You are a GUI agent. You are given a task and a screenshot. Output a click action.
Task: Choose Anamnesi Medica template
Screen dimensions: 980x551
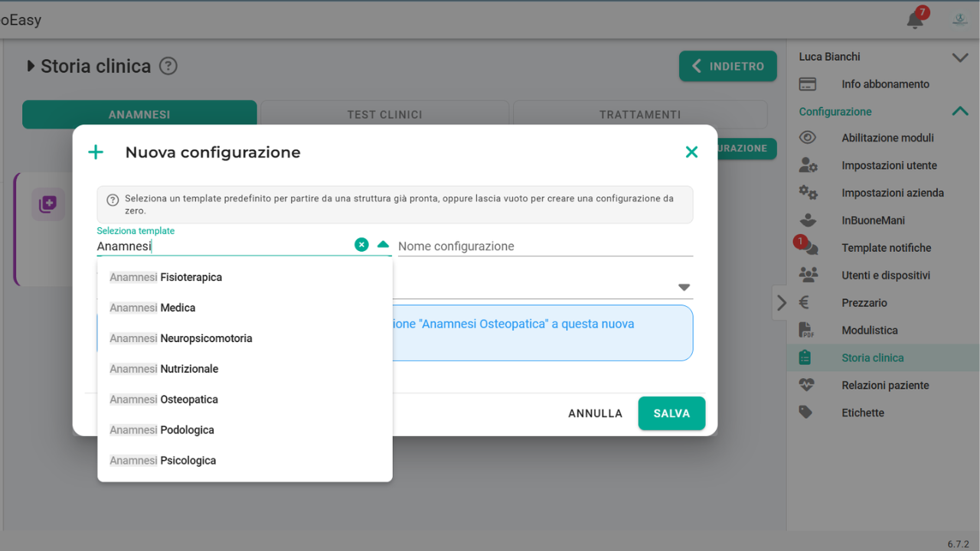click(245, 308)
